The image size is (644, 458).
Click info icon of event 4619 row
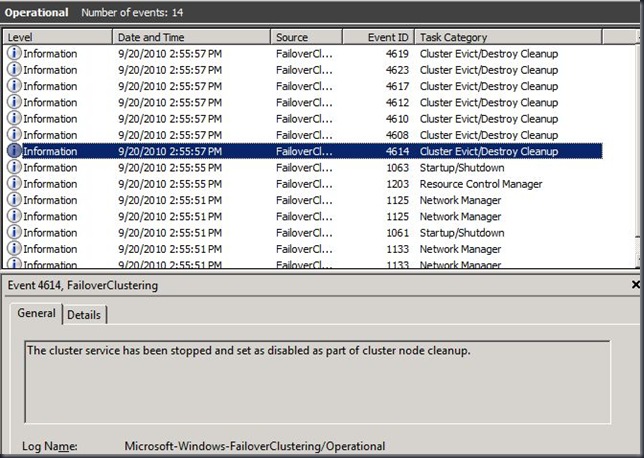14,53
